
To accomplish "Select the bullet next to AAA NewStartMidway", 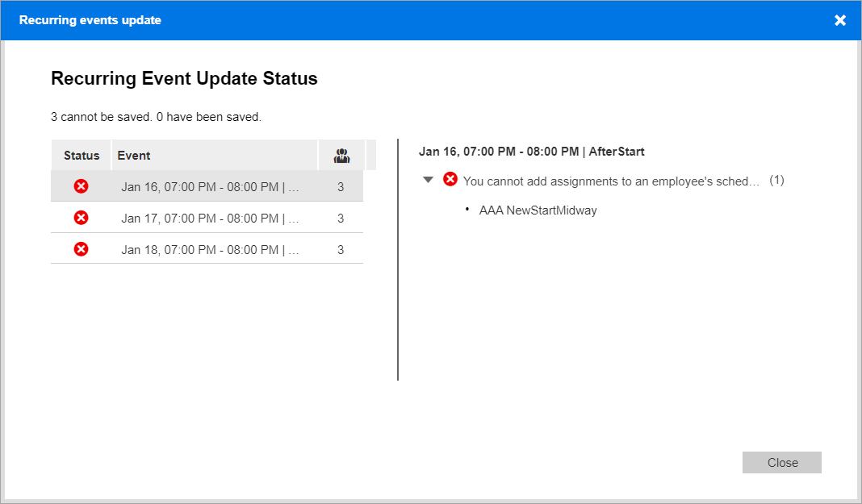I will click(466, 210).
